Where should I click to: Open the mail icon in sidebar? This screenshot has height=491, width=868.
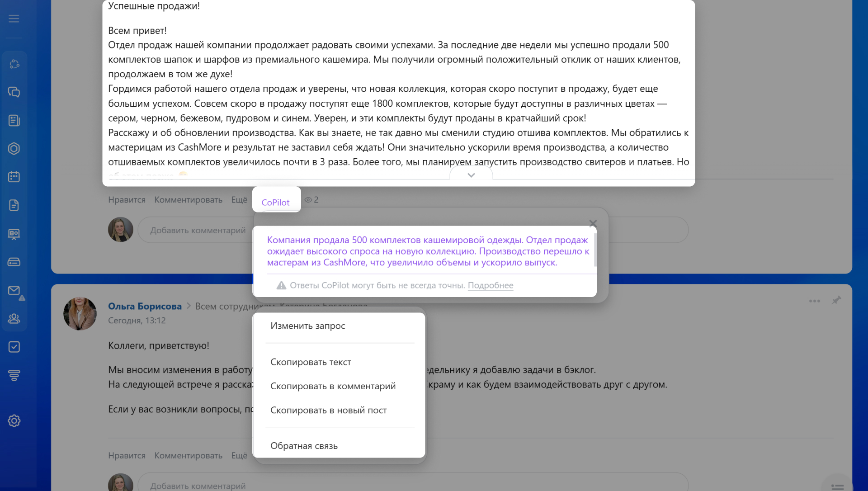[14, 290]
